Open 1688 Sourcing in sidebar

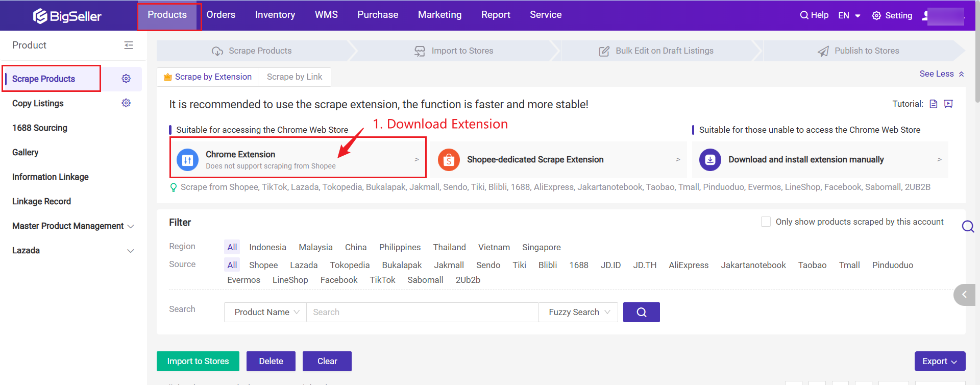(x=40, y=128)
